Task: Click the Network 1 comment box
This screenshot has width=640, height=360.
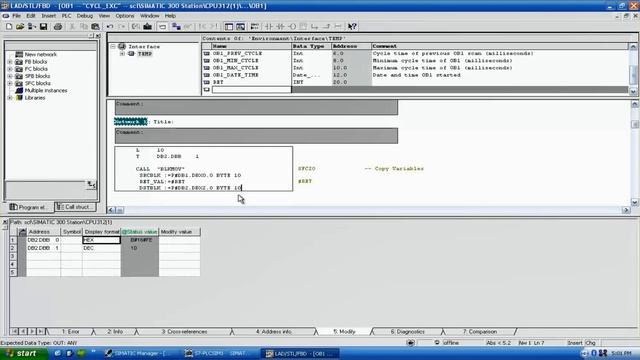Action: click(x=256, y=136)
